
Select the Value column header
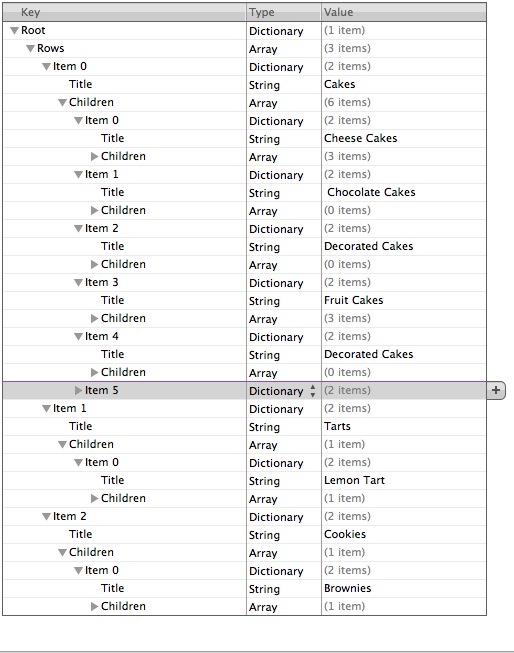click(404, 12)
